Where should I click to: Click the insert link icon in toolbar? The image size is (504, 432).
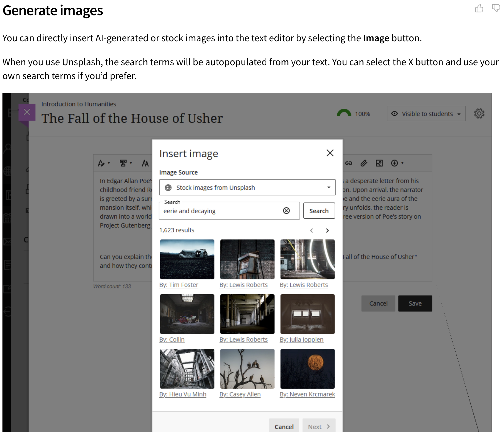tap(349, 163)
